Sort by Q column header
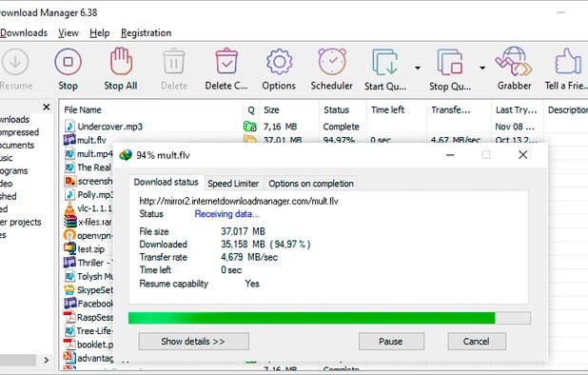The height and width of the screenshot is (375, 588). pos(251,109)
